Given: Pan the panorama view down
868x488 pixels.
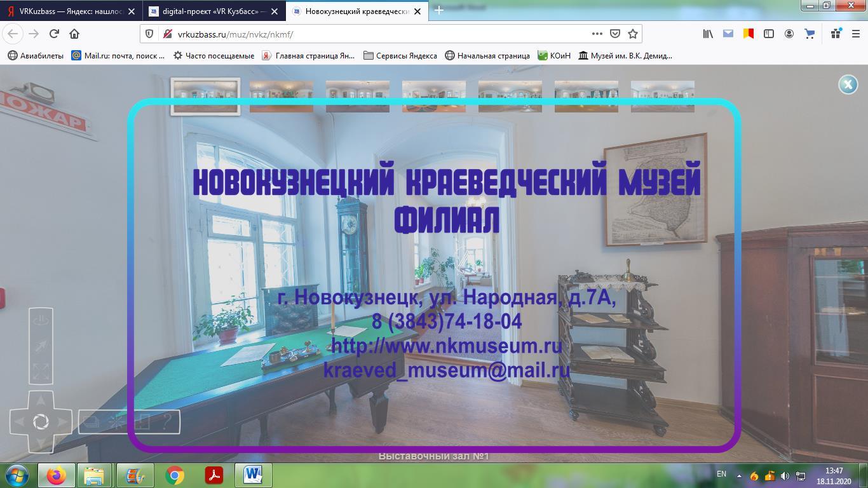Looking at the screenshot, I should tap(41, 443).
